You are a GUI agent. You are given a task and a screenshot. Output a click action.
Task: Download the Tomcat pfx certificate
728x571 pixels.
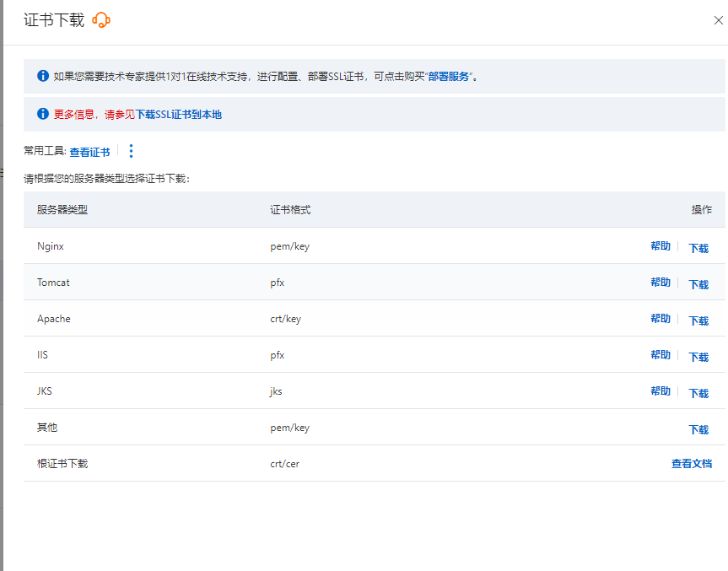pos(698,284)
